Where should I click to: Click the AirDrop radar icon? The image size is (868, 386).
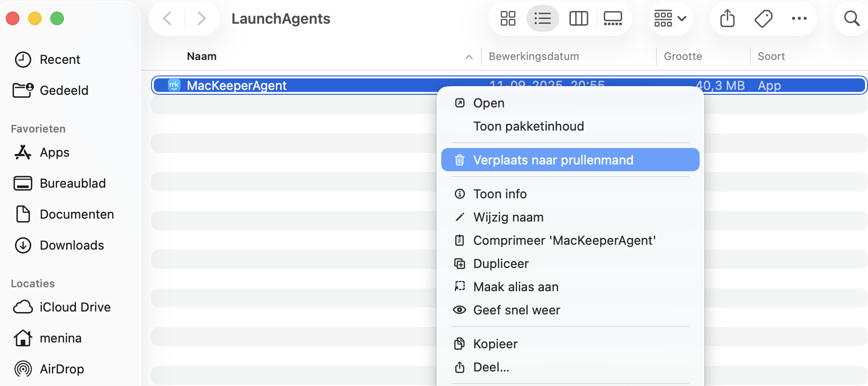[23, 369]
